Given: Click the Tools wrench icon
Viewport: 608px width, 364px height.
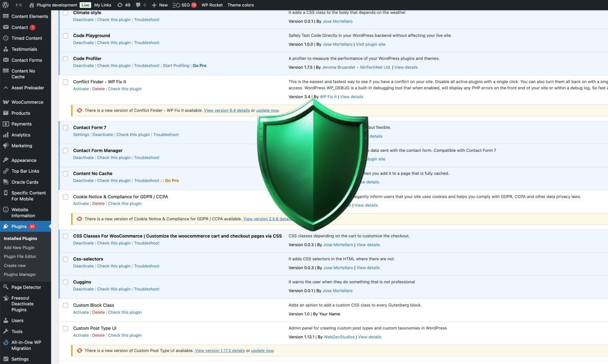Looking at the screenshot, I should coord(6,331).
